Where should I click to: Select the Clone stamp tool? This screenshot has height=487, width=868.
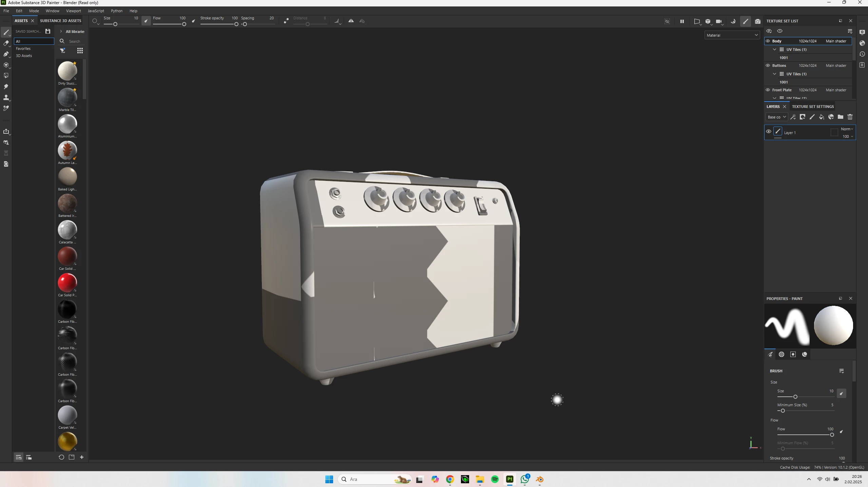6,97
